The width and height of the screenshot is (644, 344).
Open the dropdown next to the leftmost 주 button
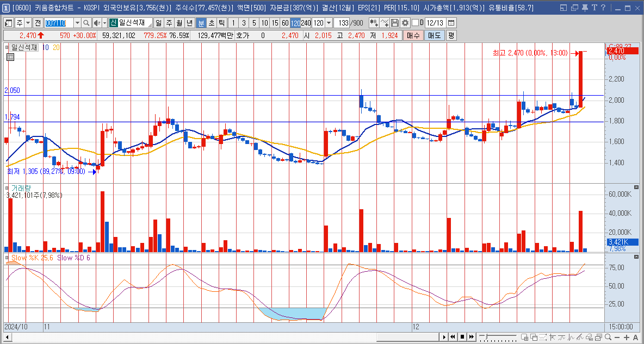click(28, 23)
